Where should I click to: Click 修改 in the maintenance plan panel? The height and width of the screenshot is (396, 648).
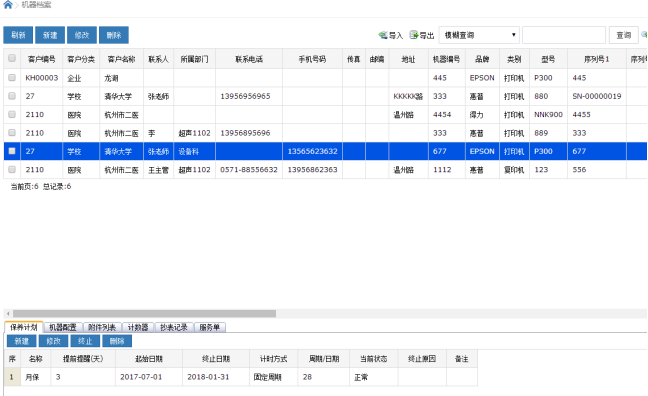point(53,341)
